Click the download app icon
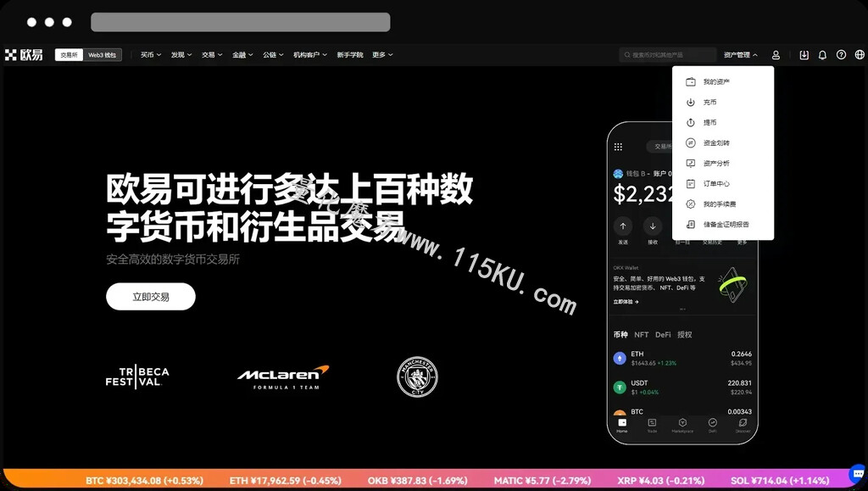Viewport: 868px width, 491px height. tap(804, 55)
